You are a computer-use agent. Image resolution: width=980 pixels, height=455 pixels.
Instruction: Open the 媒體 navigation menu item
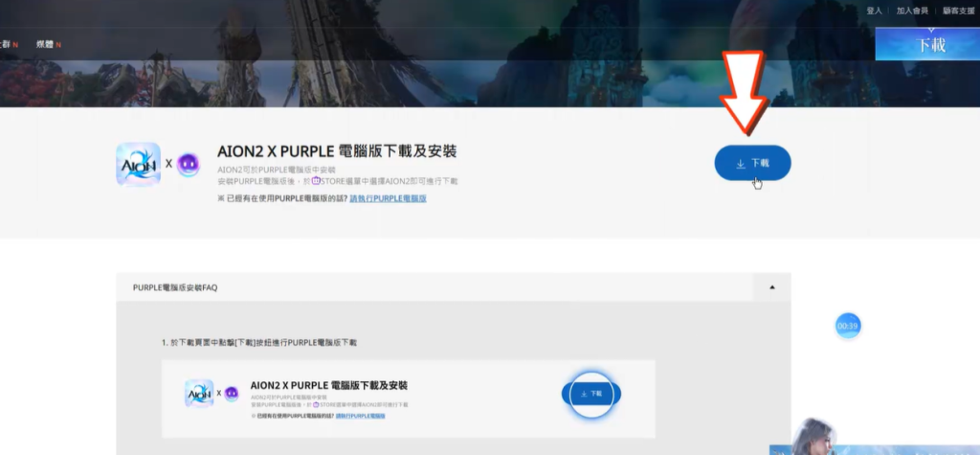click(44, 44)
